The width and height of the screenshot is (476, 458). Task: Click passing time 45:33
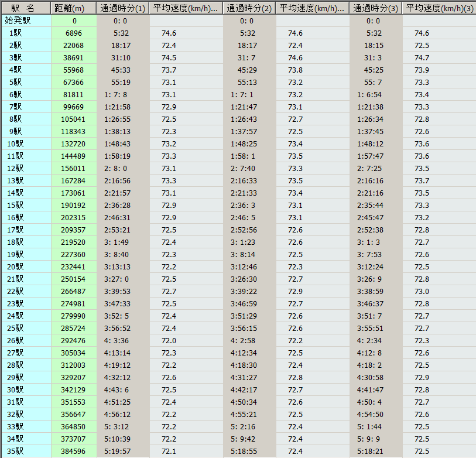[121, 70]
